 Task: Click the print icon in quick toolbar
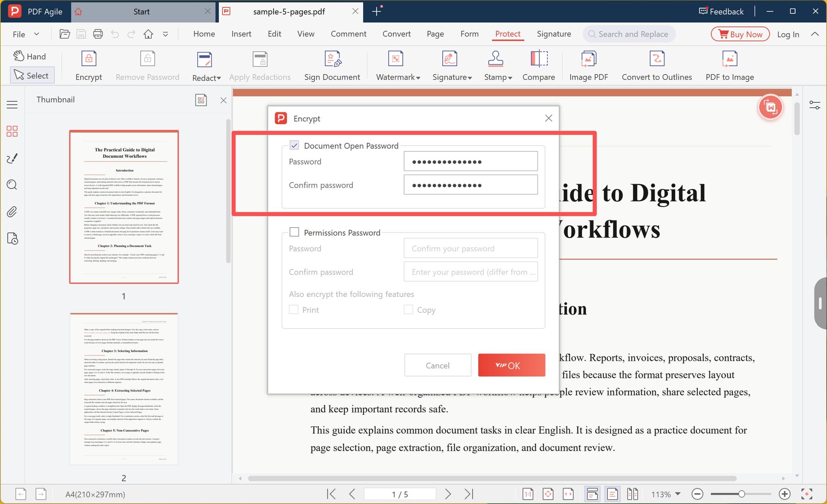click(x=98, y=34)
